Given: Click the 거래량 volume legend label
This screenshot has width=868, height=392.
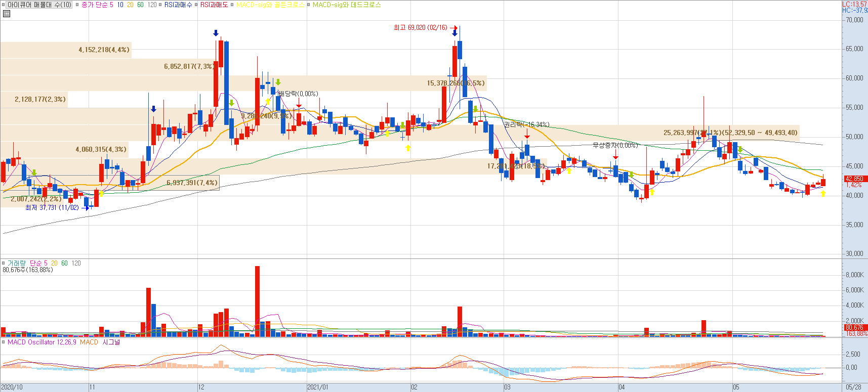Looking at the screenshot, I should (x=16, y=263).
